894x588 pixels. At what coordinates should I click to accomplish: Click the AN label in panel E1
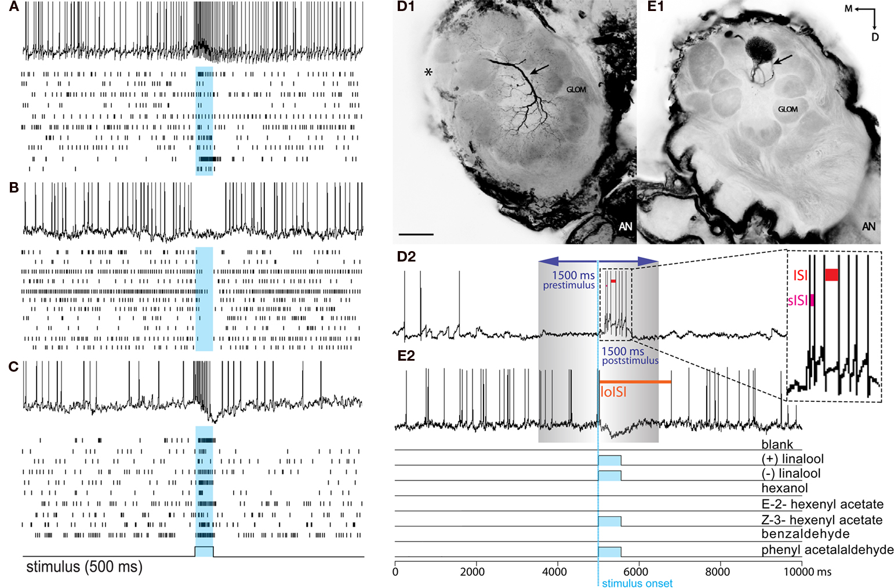tap(868, 227)
